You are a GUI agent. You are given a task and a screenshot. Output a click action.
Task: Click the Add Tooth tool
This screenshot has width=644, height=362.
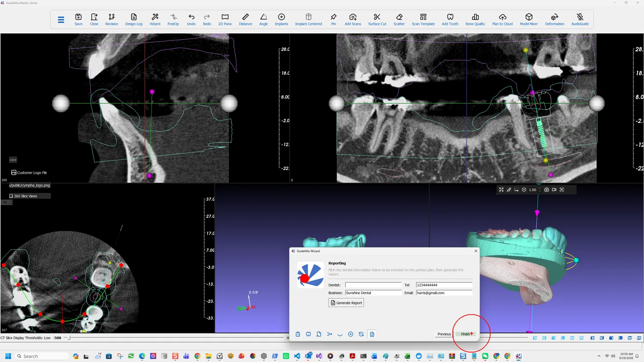[x=450, y=19]
